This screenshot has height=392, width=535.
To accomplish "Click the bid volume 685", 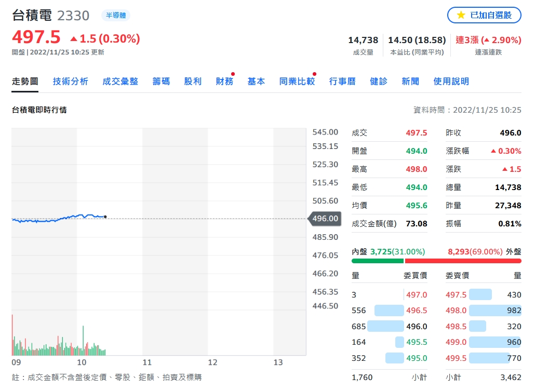I will pyautogui.click(x=358, y=327).
